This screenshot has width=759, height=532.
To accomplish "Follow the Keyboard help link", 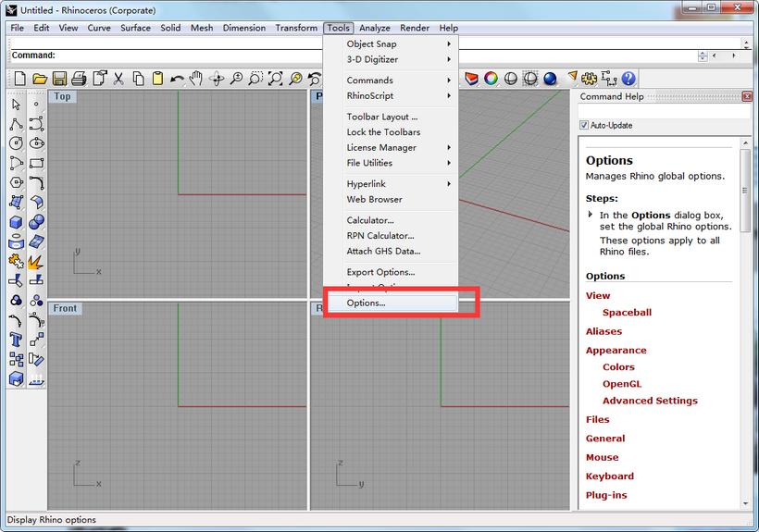I will (609, 476).
